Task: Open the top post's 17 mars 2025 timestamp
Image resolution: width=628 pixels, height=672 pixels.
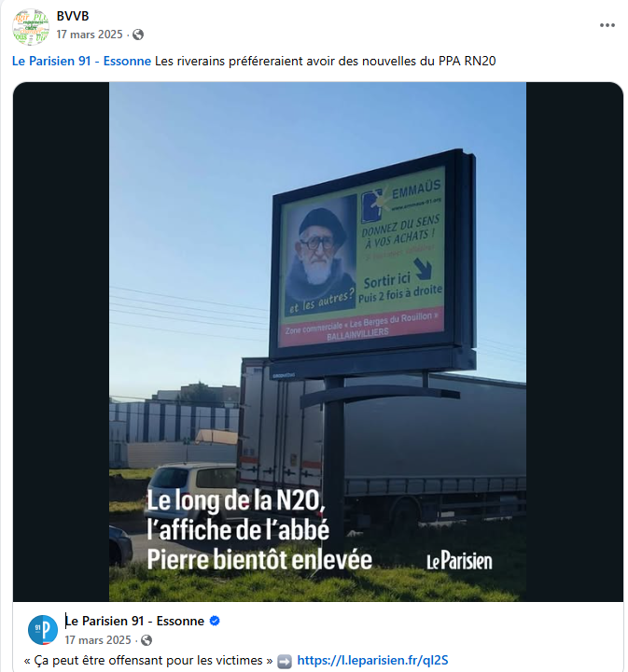Action: 90,35
